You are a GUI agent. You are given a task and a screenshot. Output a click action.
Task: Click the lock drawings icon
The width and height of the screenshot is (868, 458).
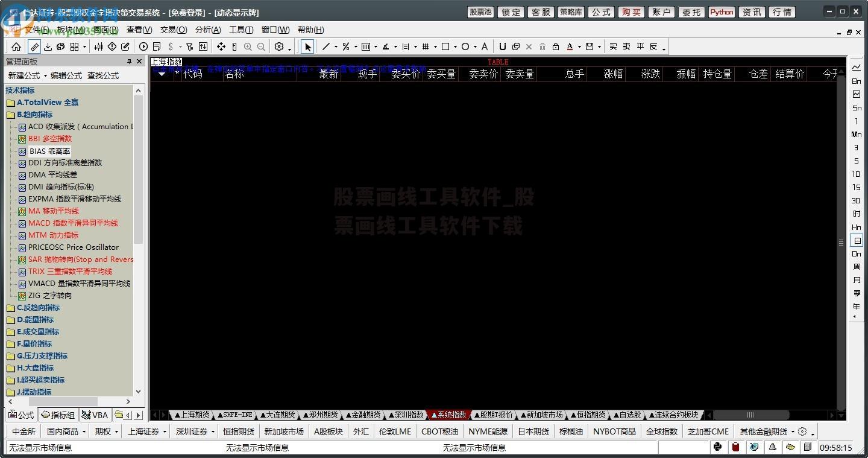pos(556,46)
